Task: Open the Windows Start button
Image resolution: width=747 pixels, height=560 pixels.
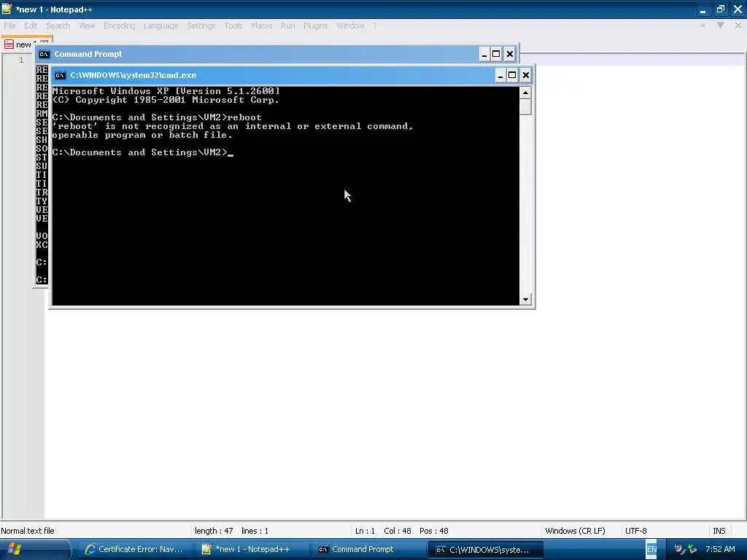Action: [36, 550]
